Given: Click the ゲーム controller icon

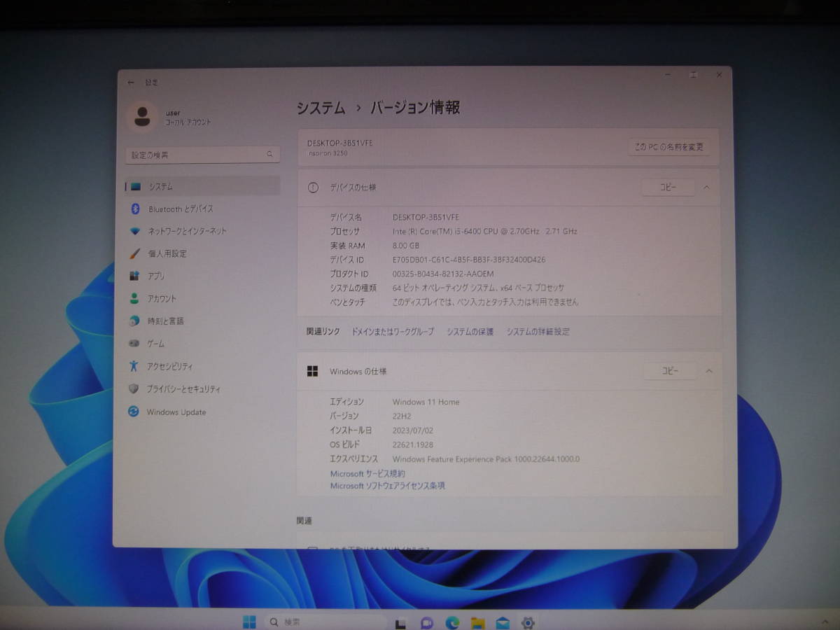Looking at the screenshot, I should tap(134, 344).
